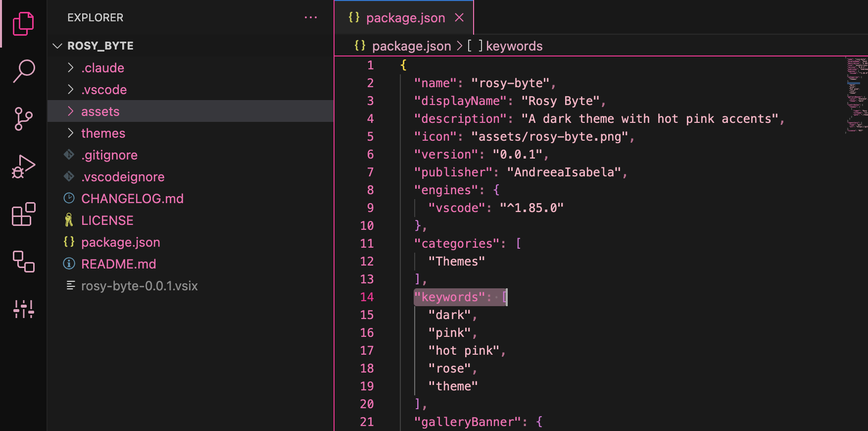Click the "engines" key on line 8
868x431 pixels.
point(446,190)
